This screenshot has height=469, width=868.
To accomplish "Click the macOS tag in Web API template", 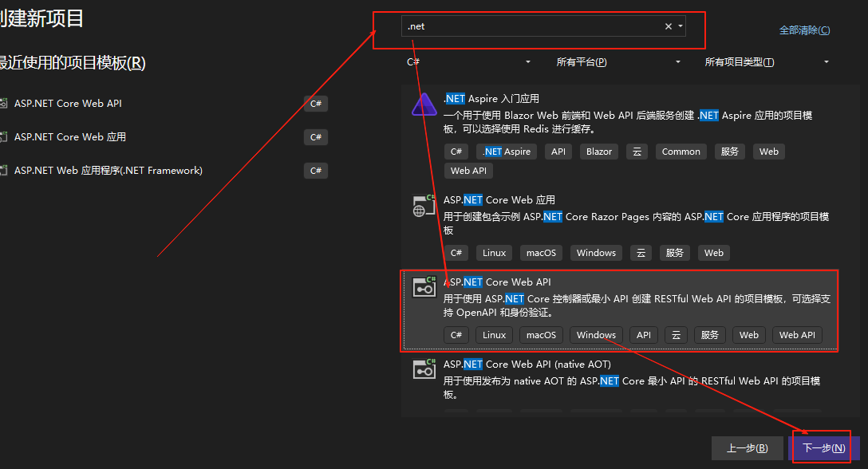I will point(541,335).
